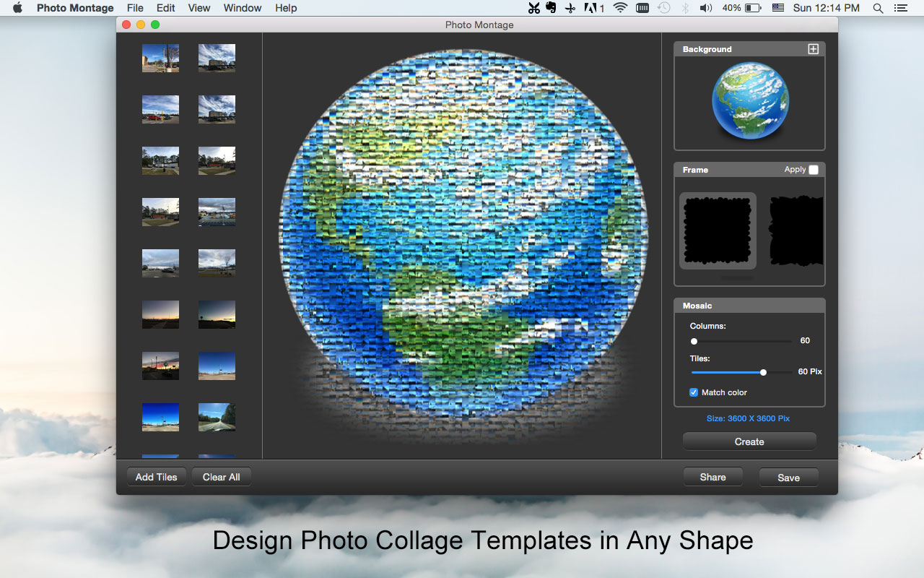This screenshot has height=578, width=924.
Task: Click the add background plus icon
Action: (813, 49)
